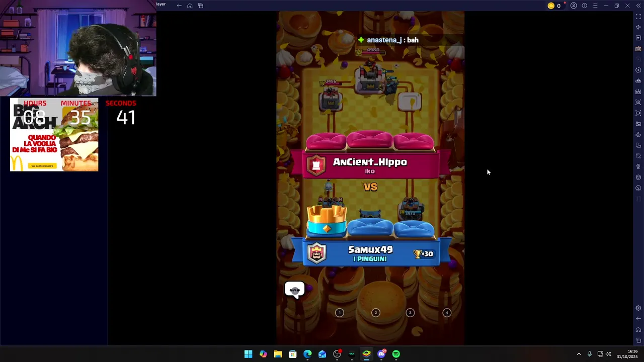
Task: Start screen recording from the sidebar
Action: [x=638, y=113]
